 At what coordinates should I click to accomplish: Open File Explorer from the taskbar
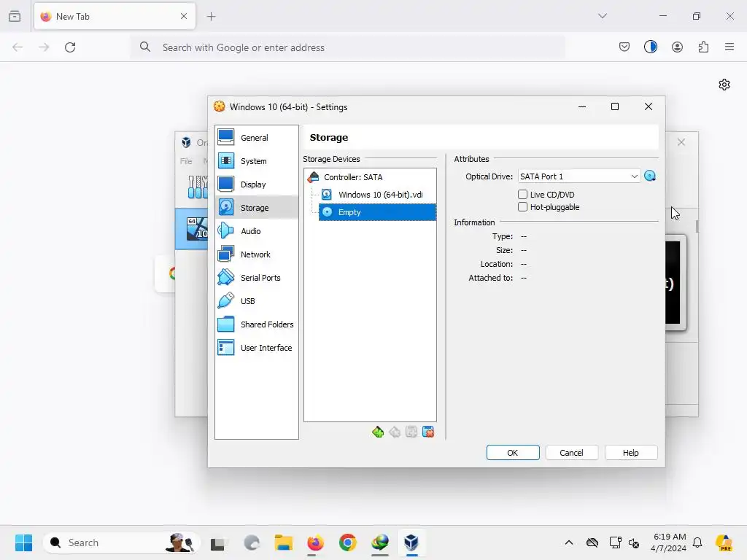click(x=284, y=542)
